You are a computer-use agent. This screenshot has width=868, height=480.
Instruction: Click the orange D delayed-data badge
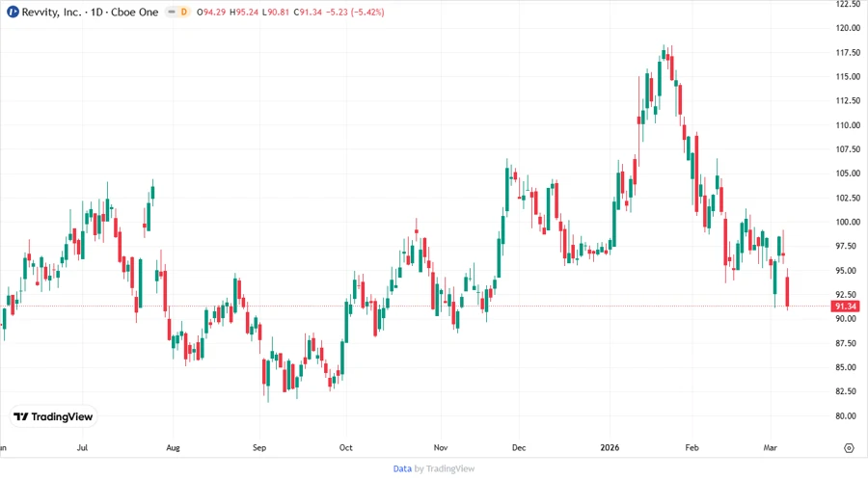[184, 12]
